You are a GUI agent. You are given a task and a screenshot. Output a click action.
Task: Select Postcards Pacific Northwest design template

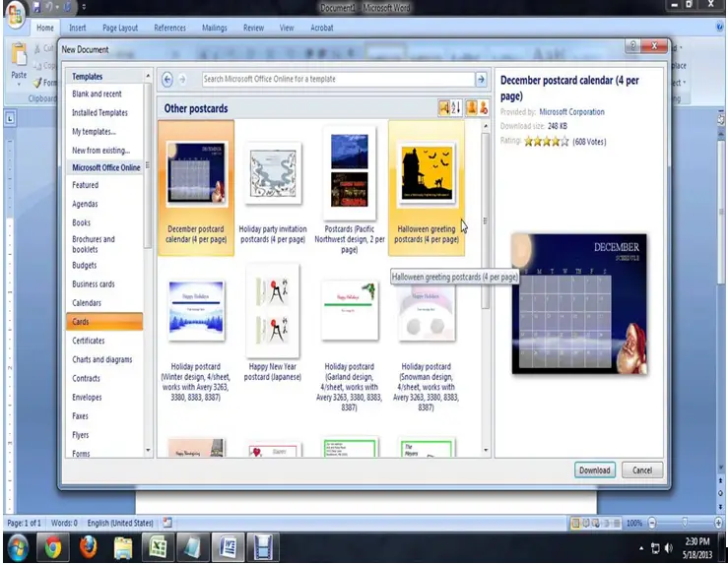point(350,188)
